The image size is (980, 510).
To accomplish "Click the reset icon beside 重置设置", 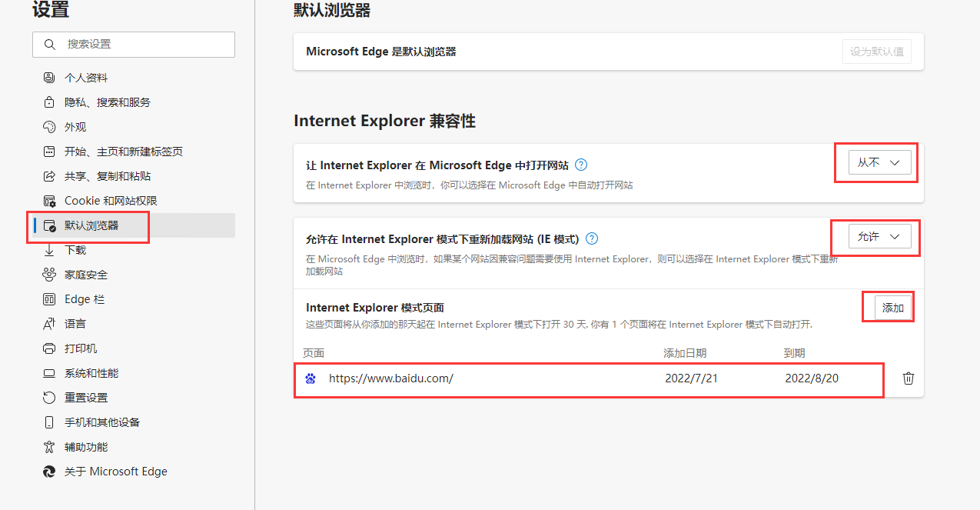I will 49,398.
